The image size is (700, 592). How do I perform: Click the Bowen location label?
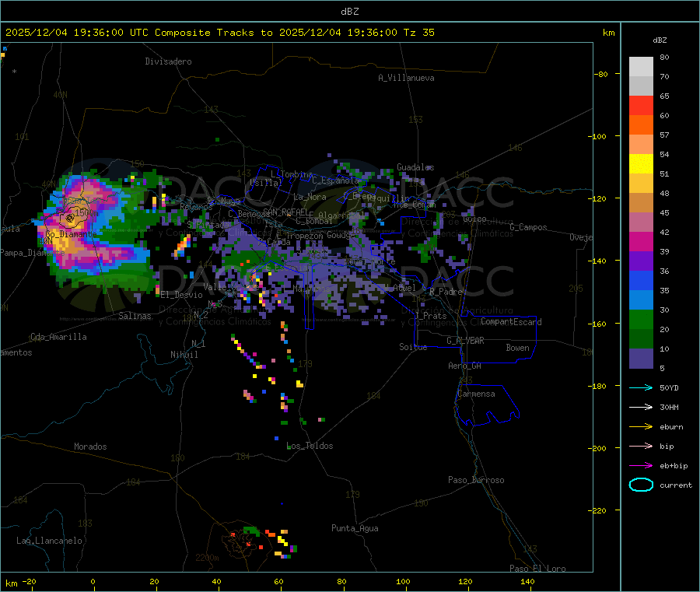(517, 348)
